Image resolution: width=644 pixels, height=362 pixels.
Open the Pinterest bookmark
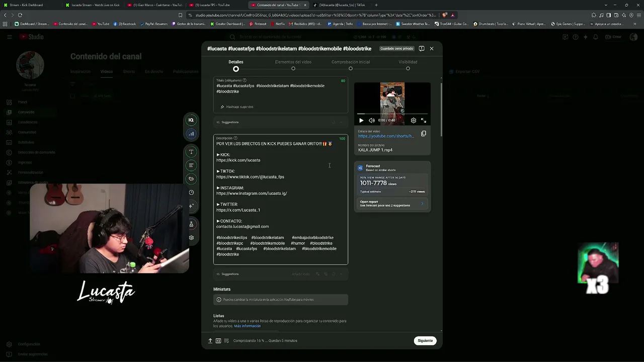(258, 24)
